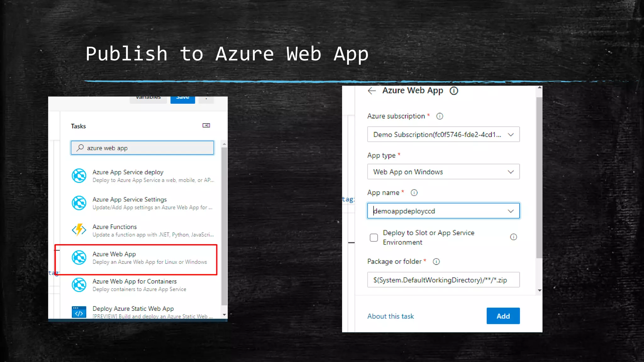Click the Package or folder input field
Image resolution: width=644 pixels, height=362 pixels.
(443, 280)
